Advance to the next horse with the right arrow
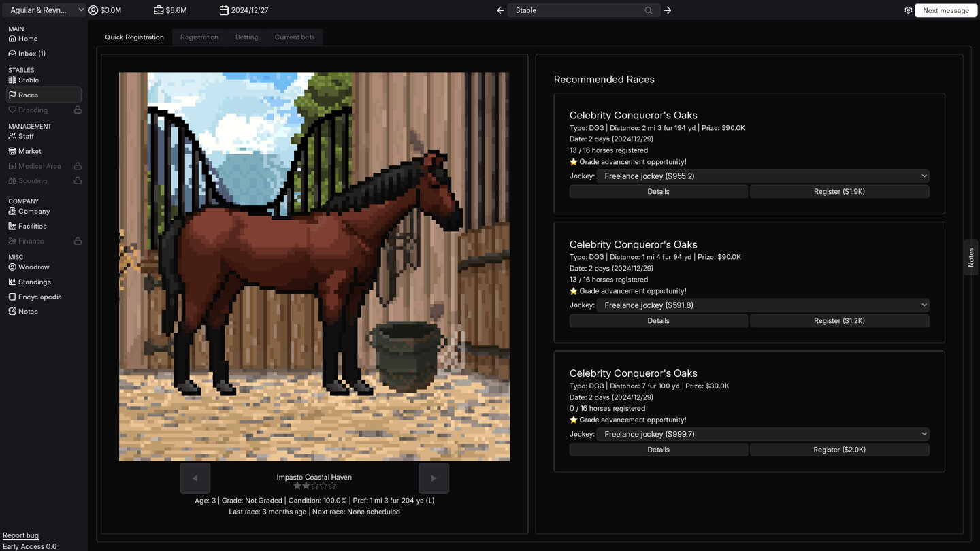980x551 pixels. pyautogui.click(x=434, y=478)
